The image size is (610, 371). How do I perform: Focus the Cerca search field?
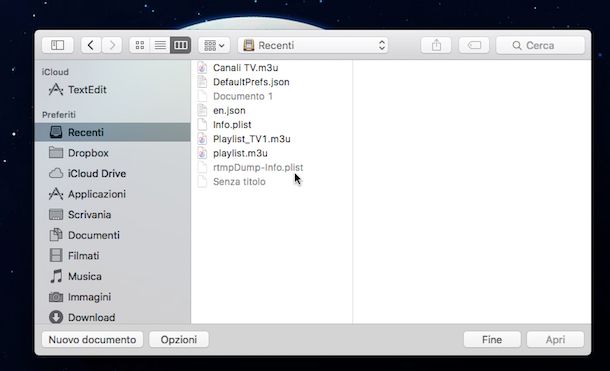[x=540, y=46]
